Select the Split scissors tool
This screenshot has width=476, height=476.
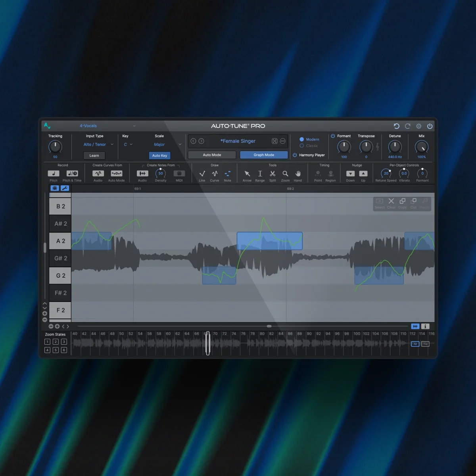(x=273, y=173)
